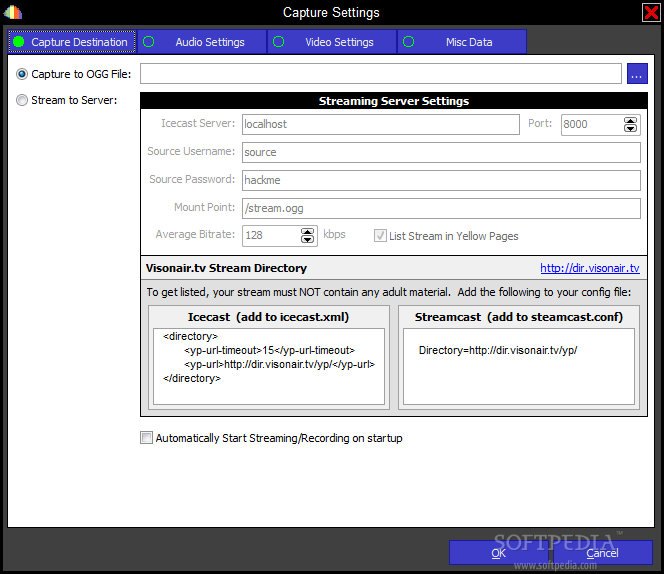Open the http://dir.visonair.tv link
This screenshot has width=664, height=574.
[589, 268]
